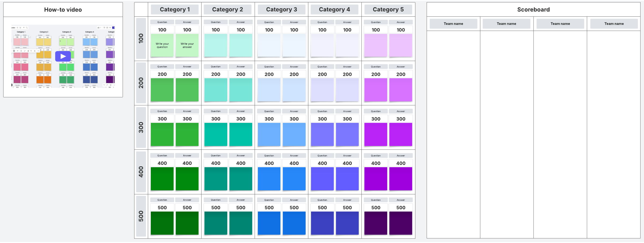Pick Category 4 violet 300 question note

pyautogui.click(x=322, y=134)
